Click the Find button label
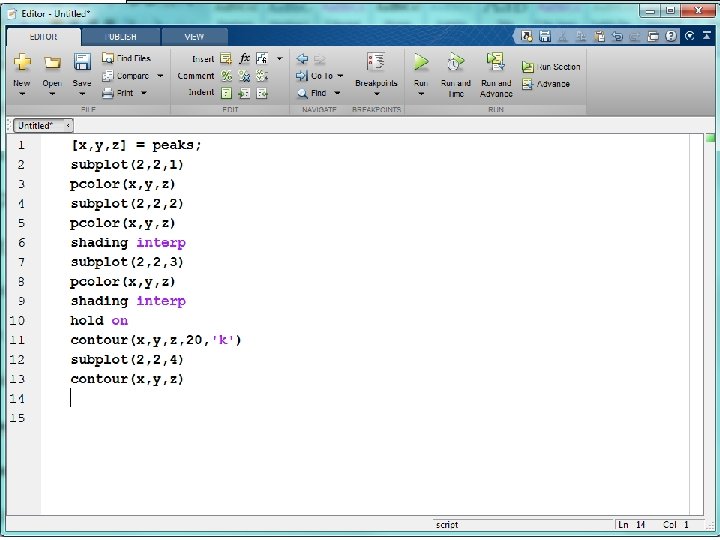The width and height of the screenshot is (720, 540). (x=319, y=93)
